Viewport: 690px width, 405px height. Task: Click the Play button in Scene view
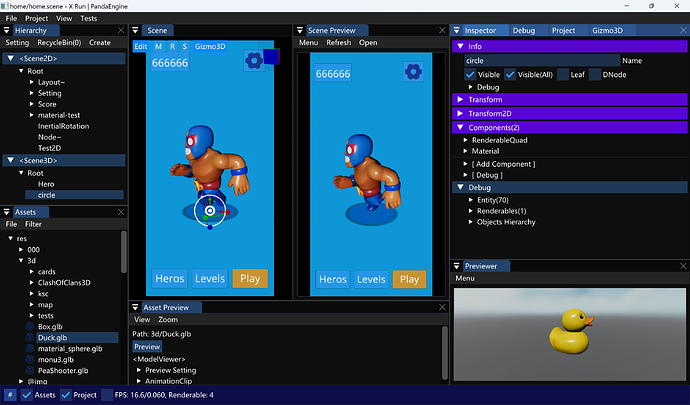tap(250, 278)
